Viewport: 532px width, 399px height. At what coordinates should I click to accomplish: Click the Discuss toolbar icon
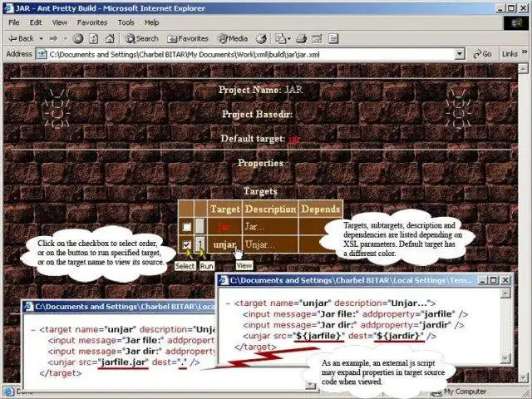pyautogui.click(x=333, y=39)
